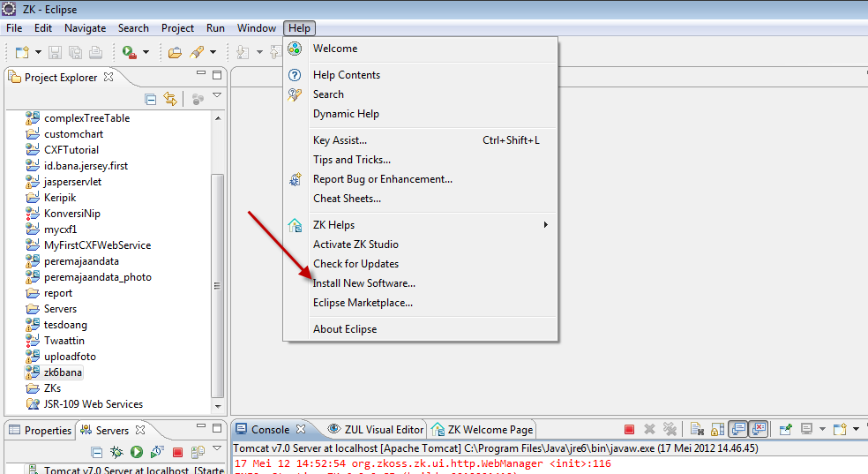The width and height of the screenshot is (868, 474).
Task: Toggle Show Console on standard error
Action: [759, 429]
